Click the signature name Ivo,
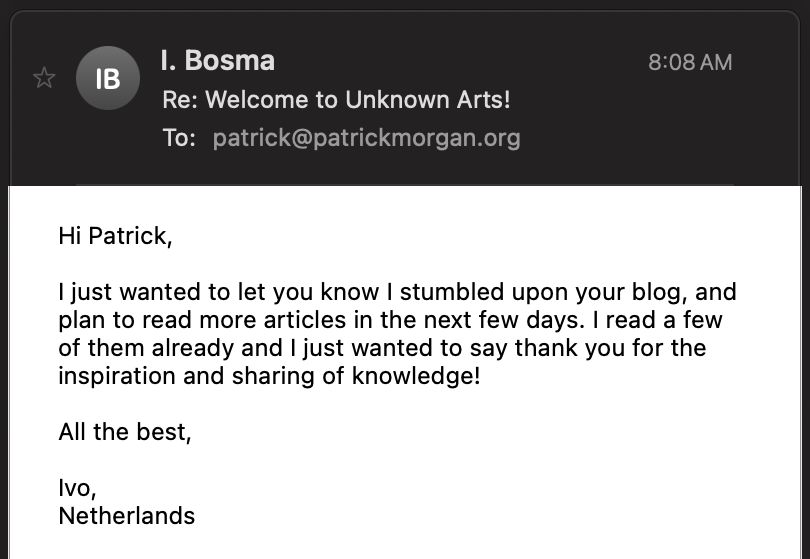Viewport: 810px width, 559px height. click(x=77, y=488)
